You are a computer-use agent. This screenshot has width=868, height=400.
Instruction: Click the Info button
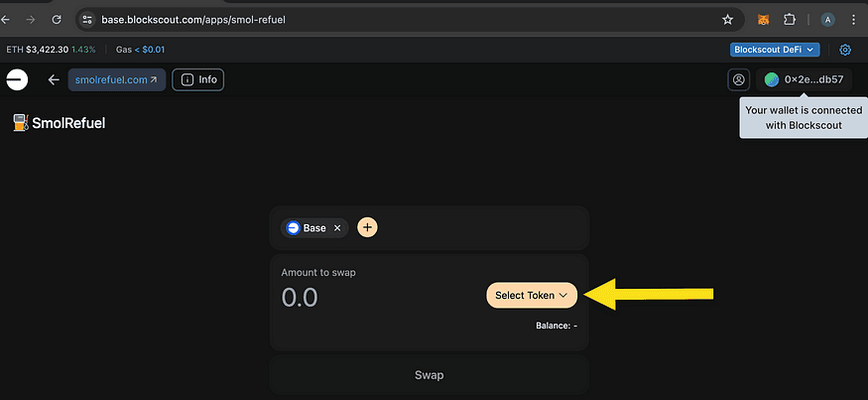pyautogui.click(x=198, y=79)
